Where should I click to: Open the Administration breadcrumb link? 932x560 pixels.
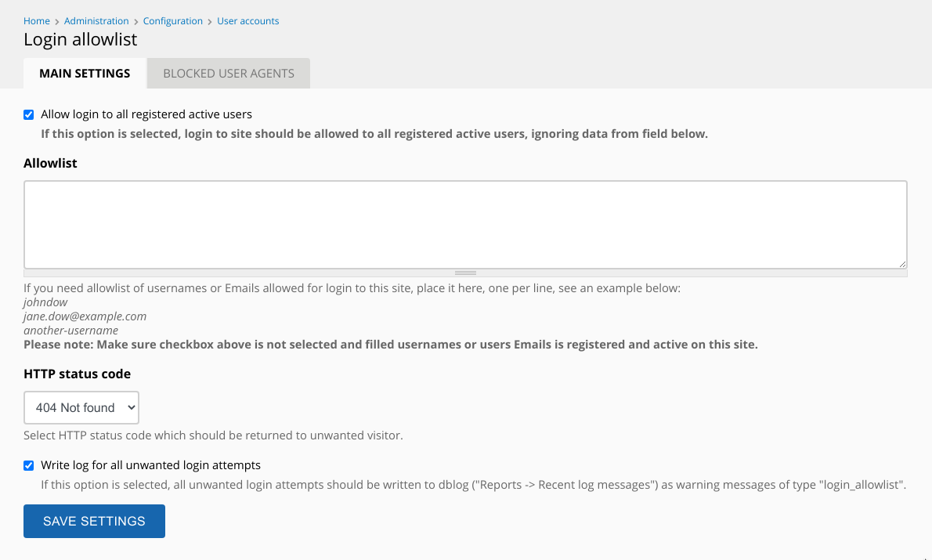[96, 21]
